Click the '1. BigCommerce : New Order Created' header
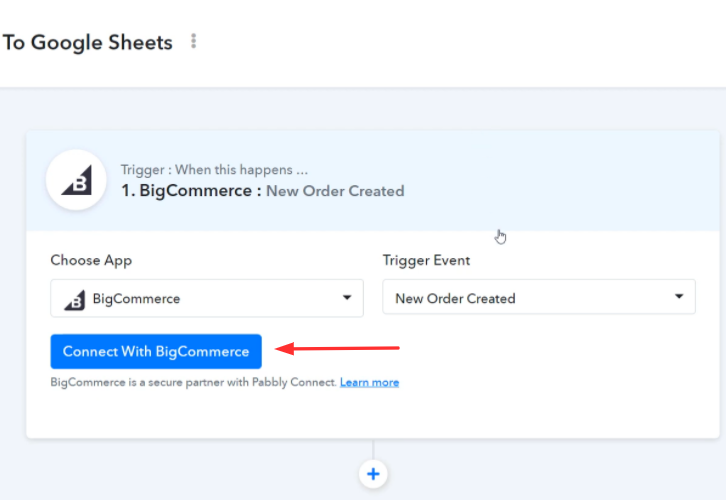Viewport: 726px width, 500px height. coord(263,191)
